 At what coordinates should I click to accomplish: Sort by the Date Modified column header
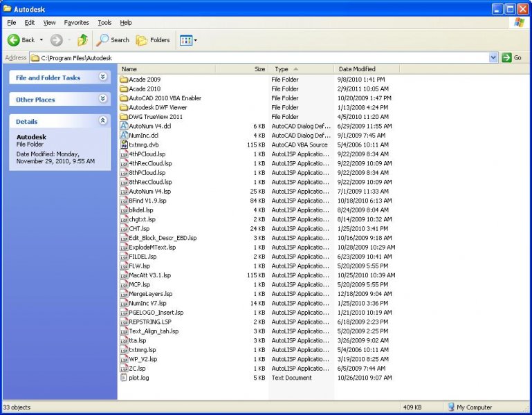point(367,69)
